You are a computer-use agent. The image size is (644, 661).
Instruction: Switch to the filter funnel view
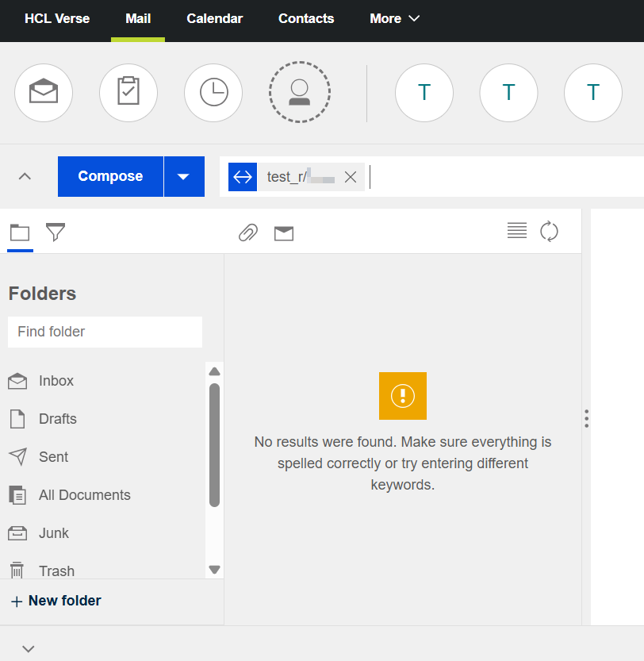click(x=56, y=233)
